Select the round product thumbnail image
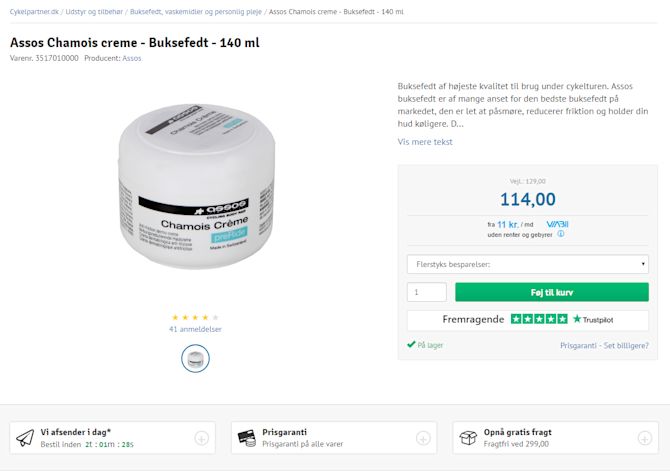Viewport: 670px width, 471px height. 195,359
